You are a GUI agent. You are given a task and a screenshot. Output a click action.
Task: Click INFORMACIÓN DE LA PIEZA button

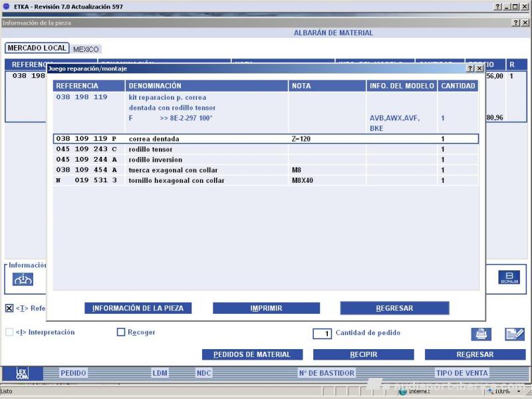point(138,308)
